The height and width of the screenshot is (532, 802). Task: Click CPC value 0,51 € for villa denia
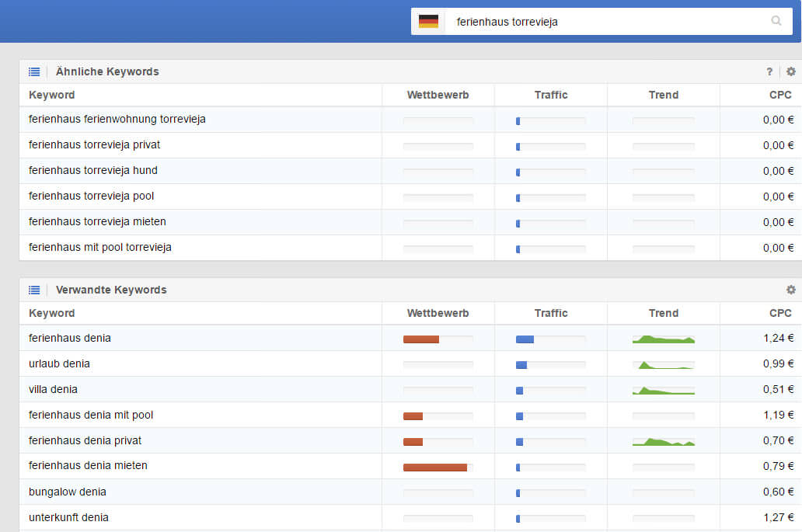pos(779,389)
